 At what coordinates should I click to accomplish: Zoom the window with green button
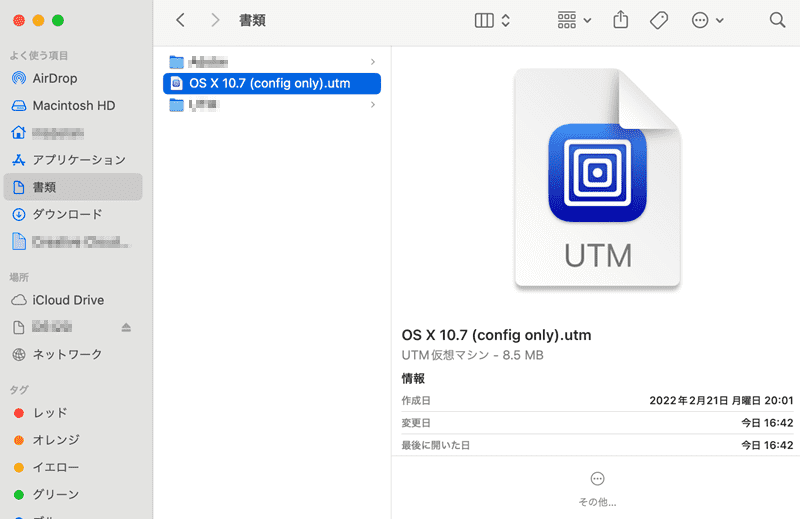coord(58,20)
